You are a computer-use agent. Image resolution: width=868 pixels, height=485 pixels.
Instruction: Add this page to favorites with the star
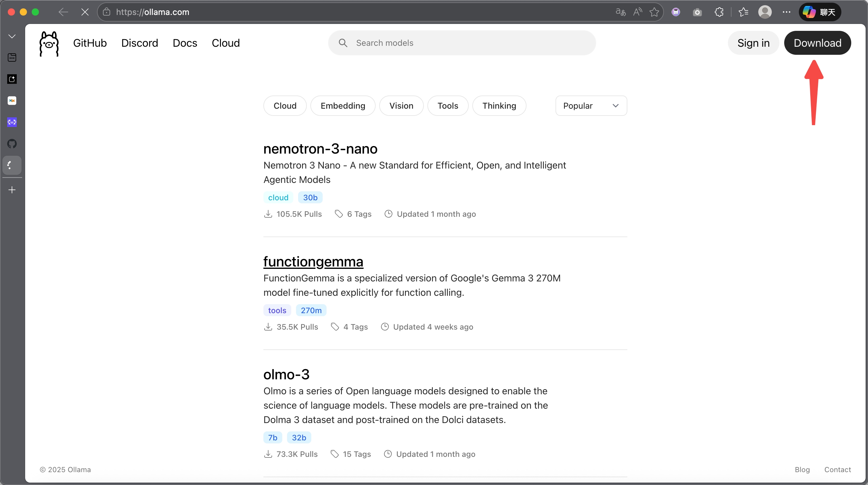click(x=654, y=12)
